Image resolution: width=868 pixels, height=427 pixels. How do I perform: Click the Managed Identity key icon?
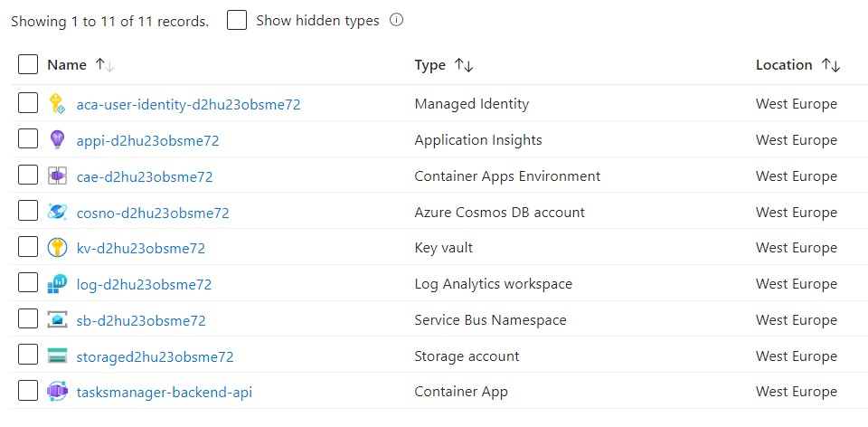pos(58,104)
